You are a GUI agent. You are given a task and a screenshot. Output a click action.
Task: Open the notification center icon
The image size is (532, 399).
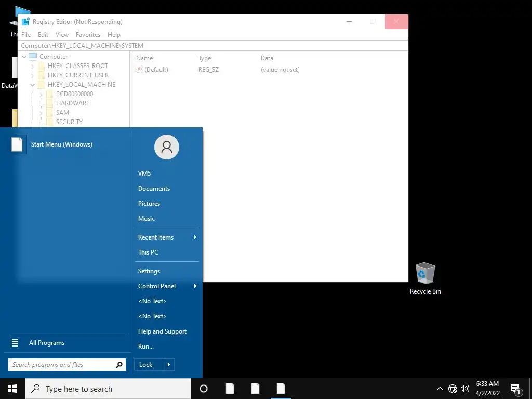[515, 389]
